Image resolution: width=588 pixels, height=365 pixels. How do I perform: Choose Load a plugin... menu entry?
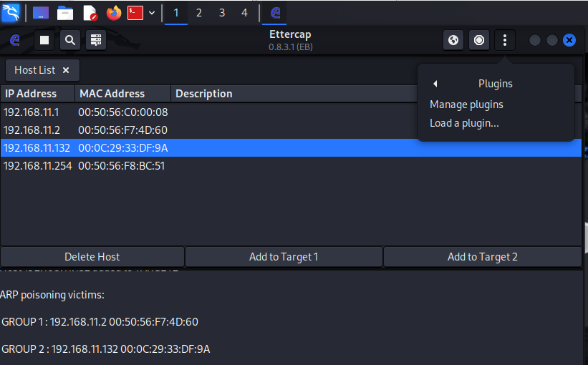[464, 123]
